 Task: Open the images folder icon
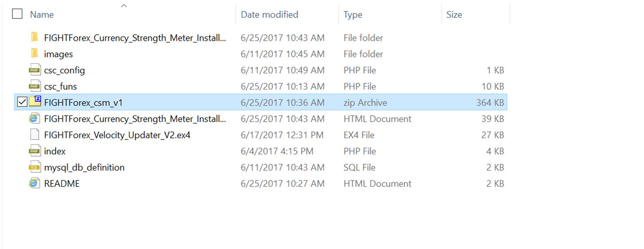34,53
